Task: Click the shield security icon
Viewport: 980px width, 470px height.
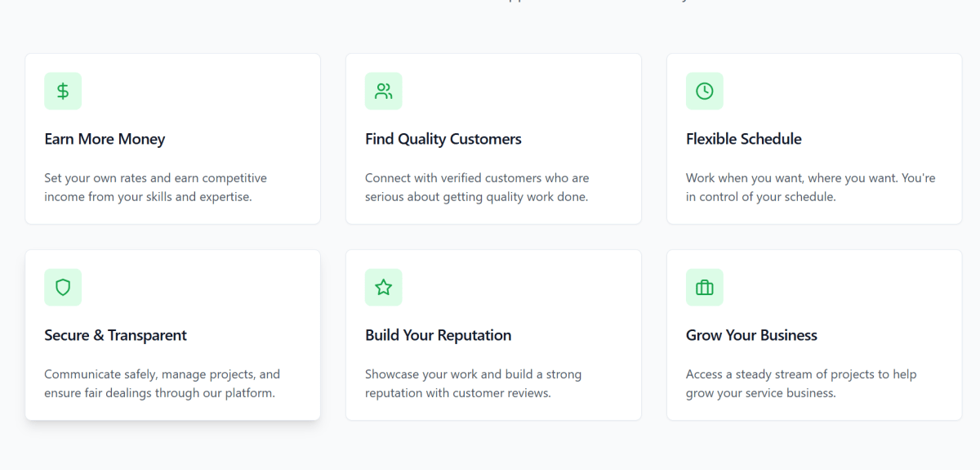Action: (x=63, y=288)
